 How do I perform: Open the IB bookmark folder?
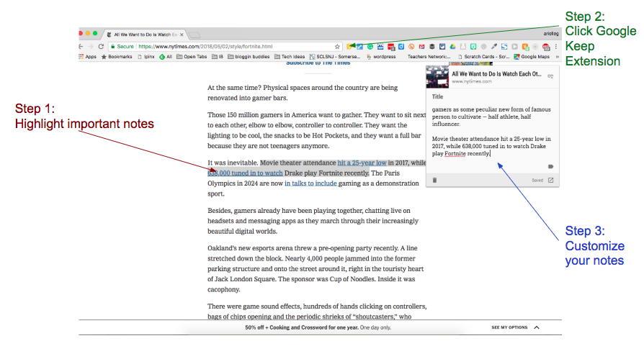point(218,57)
